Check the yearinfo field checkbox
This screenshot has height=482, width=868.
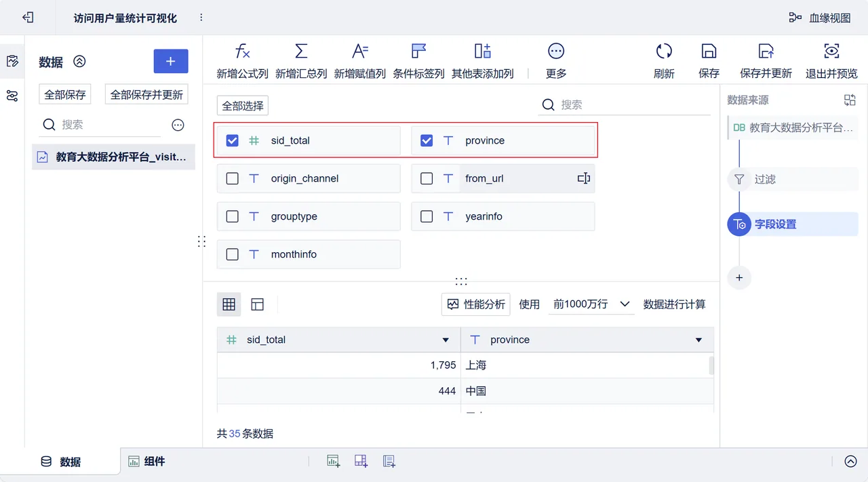pyautogui.click(x=427, y=216)
